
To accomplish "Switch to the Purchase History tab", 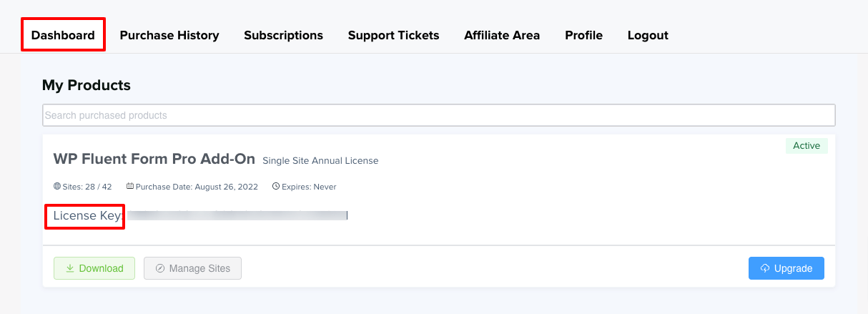I will coord(169,35).
